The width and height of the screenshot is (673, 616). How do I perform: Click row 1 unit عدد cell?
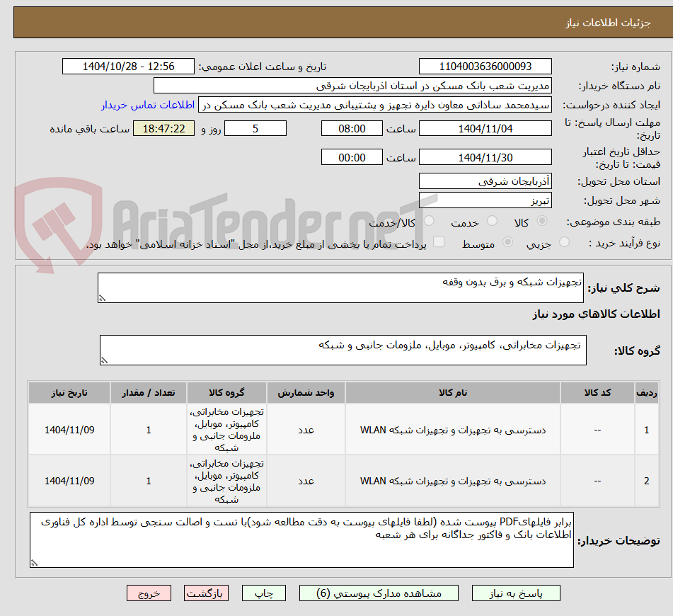306,430
